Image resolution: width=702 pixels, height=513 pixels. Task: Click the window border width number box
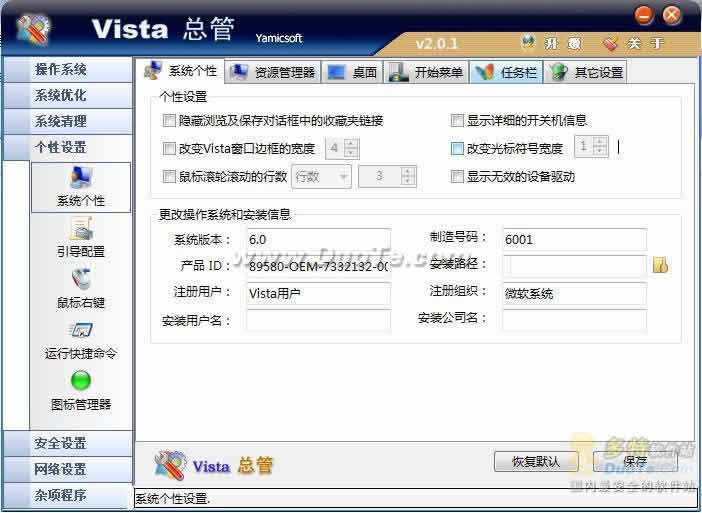335,148
